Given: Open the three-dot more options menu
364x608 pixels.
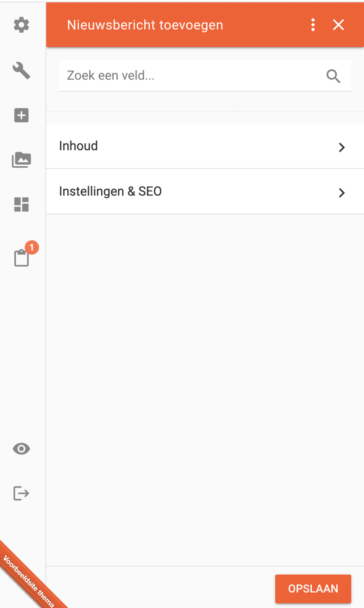Looking at the screenshot, I should point(313,25).
